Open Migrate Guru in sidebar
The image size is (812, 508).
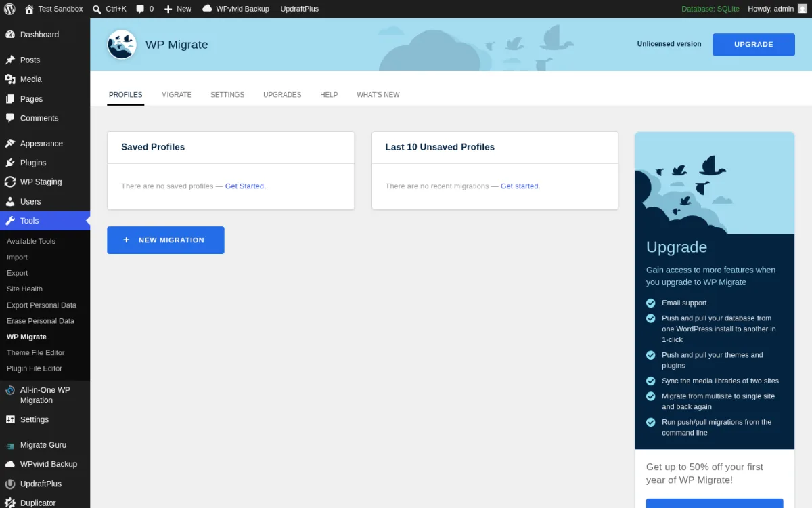pyautogui.click(x=45, y=445)
